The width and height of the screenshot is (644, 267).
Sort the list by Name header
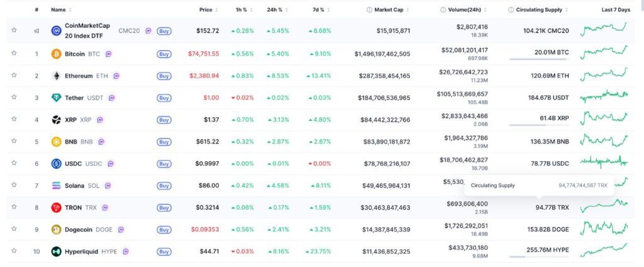tap(58, 10)
